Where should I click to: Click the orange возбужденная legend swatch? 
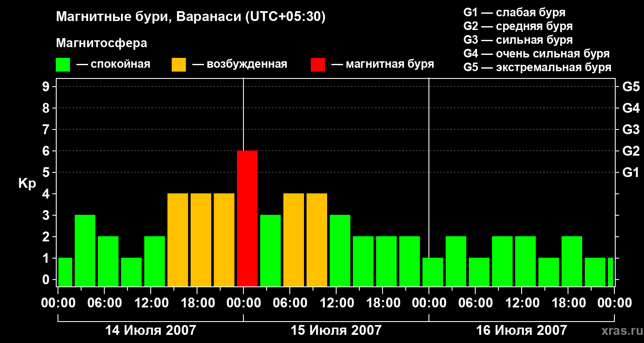tap(179, 65)
